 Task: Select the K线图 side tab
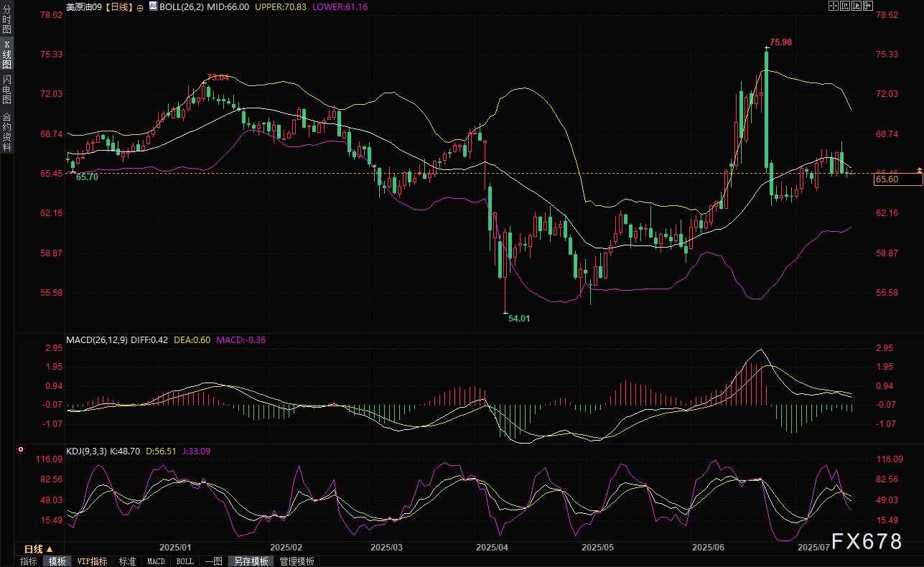click(6, 55)
